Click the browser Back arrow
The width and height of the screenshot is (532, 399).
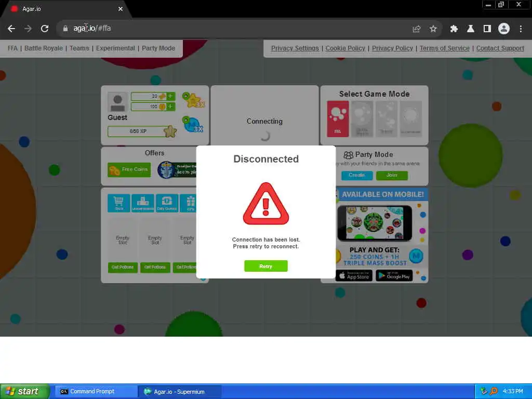pos(11,29)
